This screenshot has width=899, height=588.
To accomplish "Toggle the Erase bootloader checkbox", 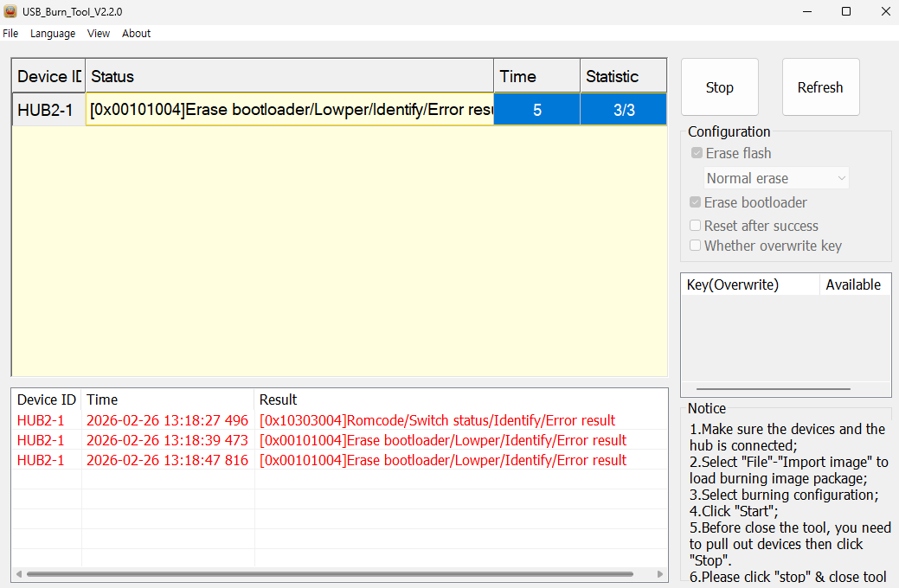I will [696, 202].
